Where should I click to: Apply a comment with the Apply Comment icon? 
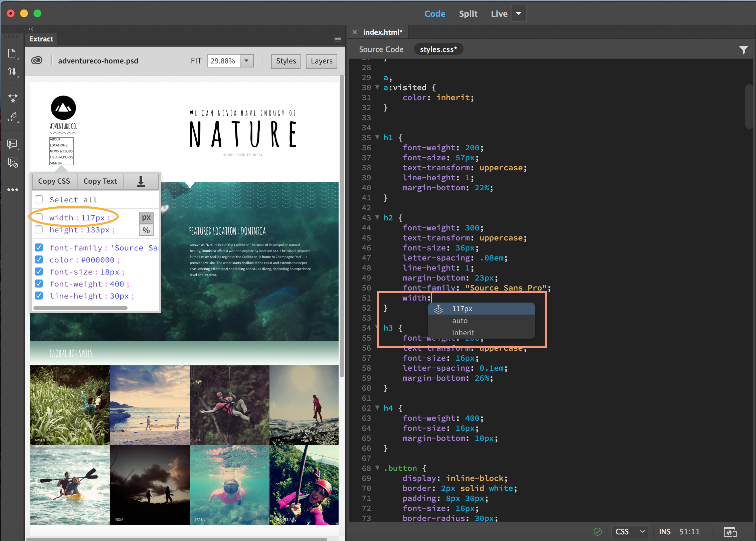[12, 144]
